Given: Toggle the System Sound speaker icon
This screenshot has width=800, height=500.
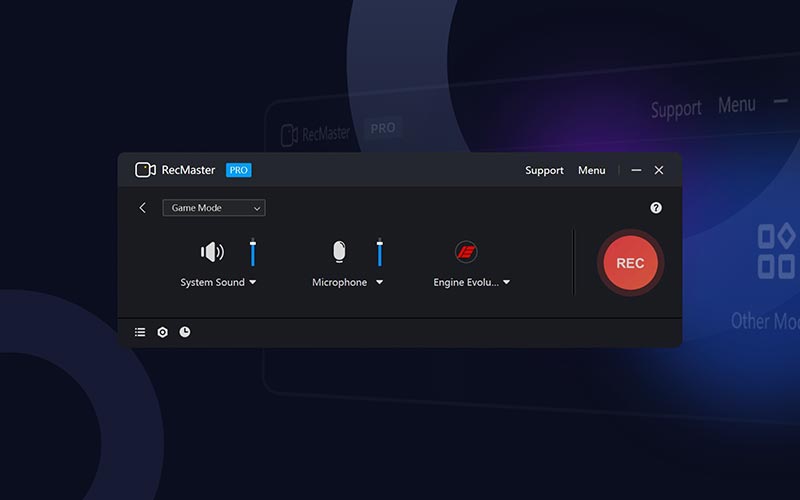Looking at the screenshot, I should tap(212, 252).
